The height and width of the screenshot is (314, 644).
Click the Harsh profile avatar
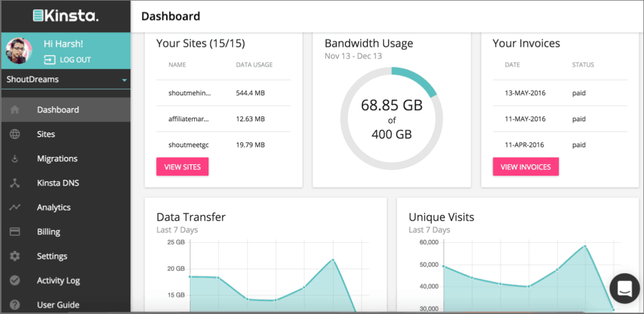tap(19, 51)
